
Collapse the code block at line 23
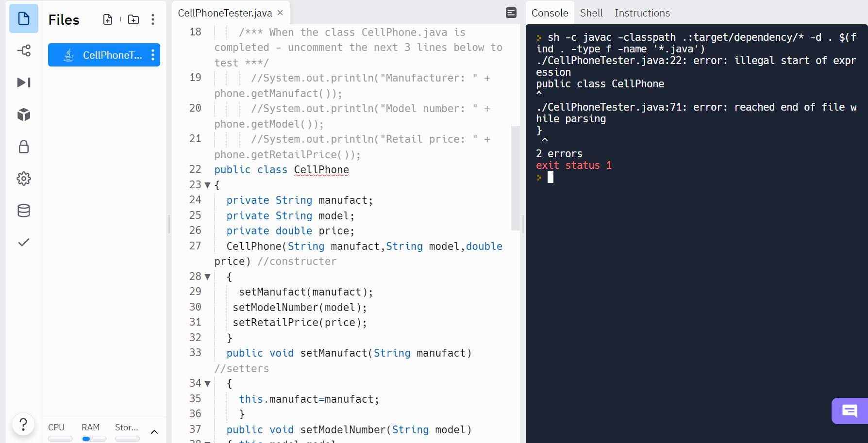click(x=208, y=185)
